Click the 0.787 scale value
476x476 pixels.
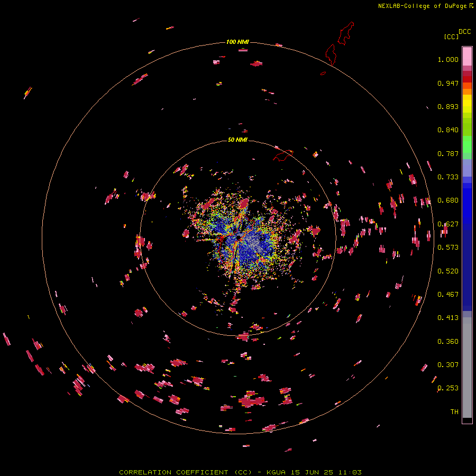(x=448, y=153)
